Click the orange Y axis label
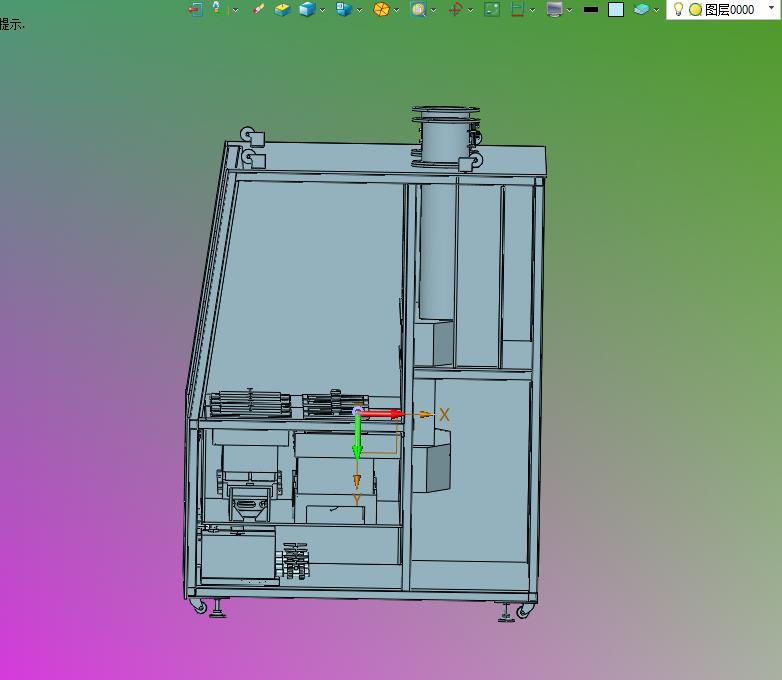The height and width of the screenshot is (680, 782). pyautogui.click(x=357, y=498)
